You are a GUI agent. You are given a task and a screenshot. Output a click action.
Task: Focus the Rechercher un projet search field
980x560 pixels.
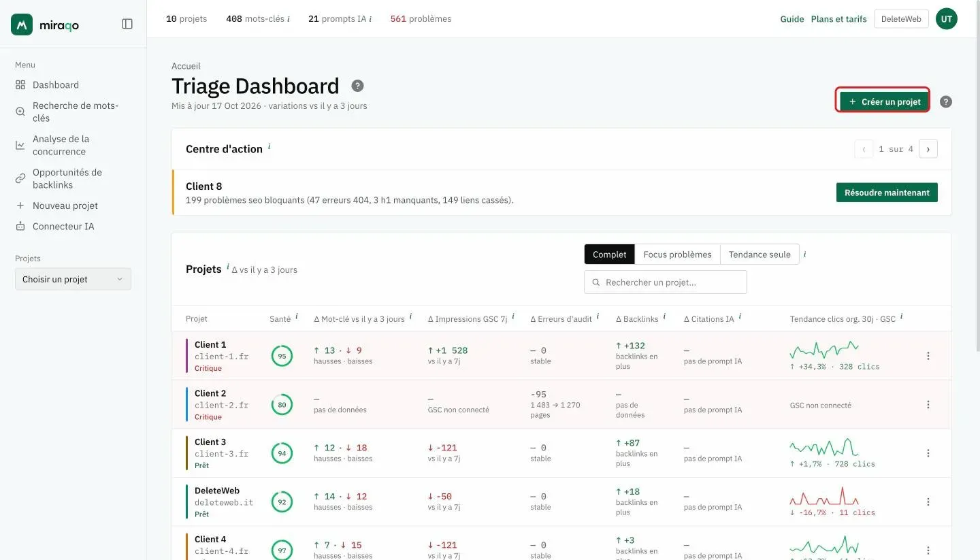[666, 282]
